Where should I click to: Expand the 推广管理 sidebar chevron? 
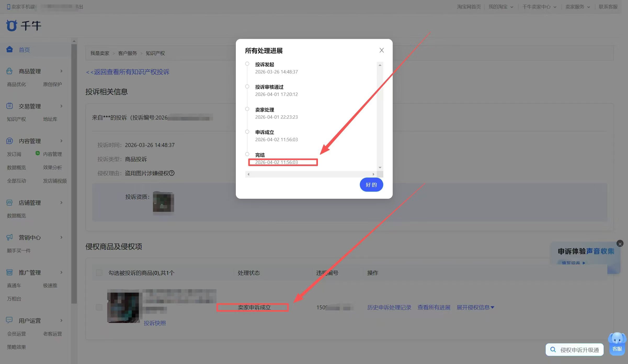point(61,272)
